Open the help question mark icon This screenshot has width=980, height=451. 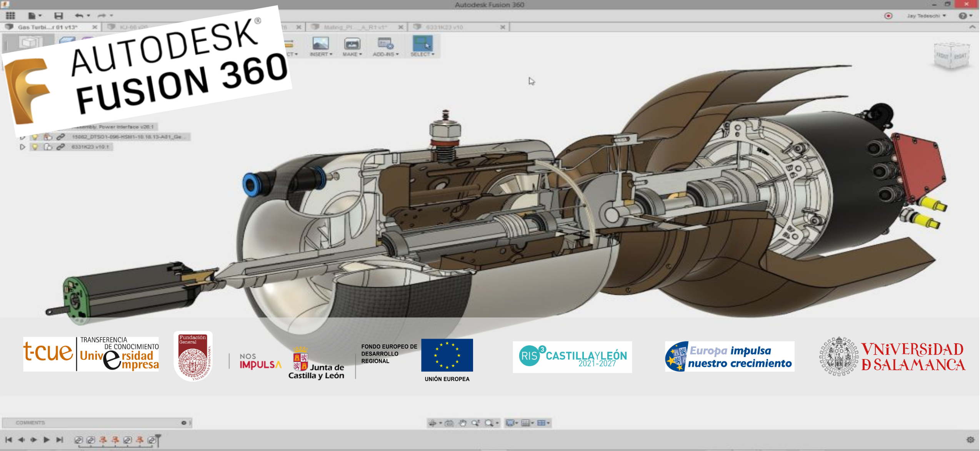(962, 16)
